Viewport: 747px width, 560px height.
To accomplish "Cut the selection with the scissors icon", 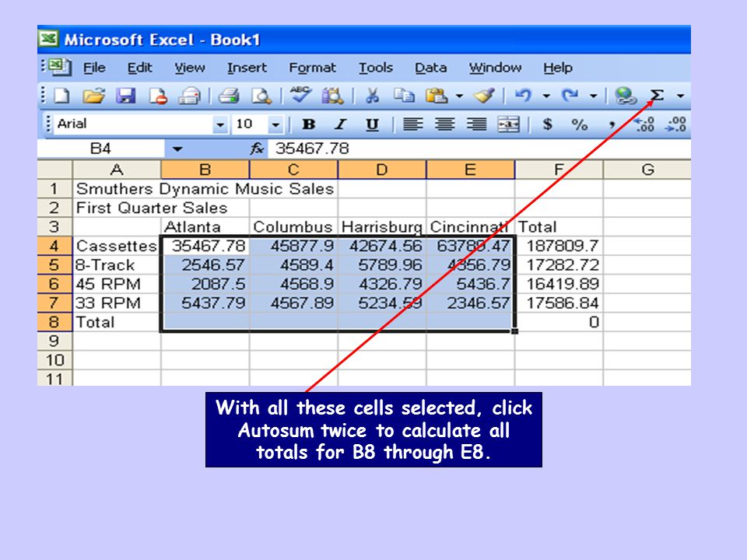I will (372, 96).
